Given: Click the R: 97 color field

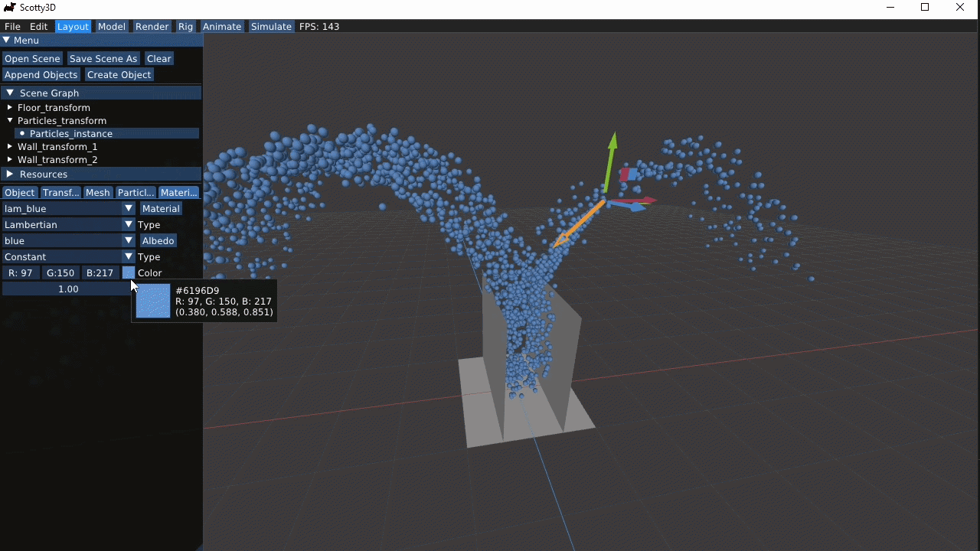Looking at the screenshot, I should [x=21, y=273].
